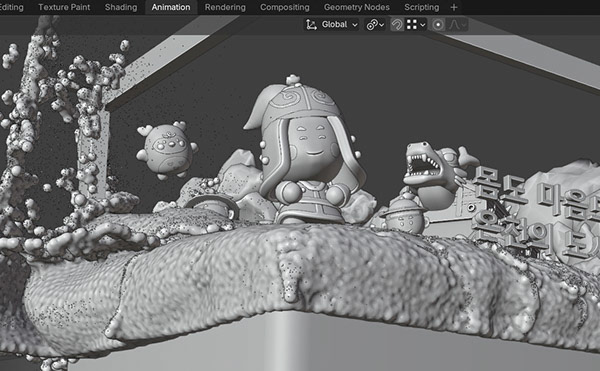Switch to the Scripting workspace tab
This screenshot has width=600, height=371.
[x=422, y=7]
